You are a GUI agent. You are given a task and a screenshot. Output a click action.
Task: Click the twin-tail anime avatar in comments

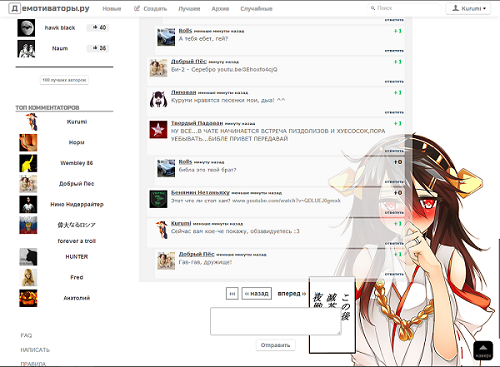click(x=158, y=99)
